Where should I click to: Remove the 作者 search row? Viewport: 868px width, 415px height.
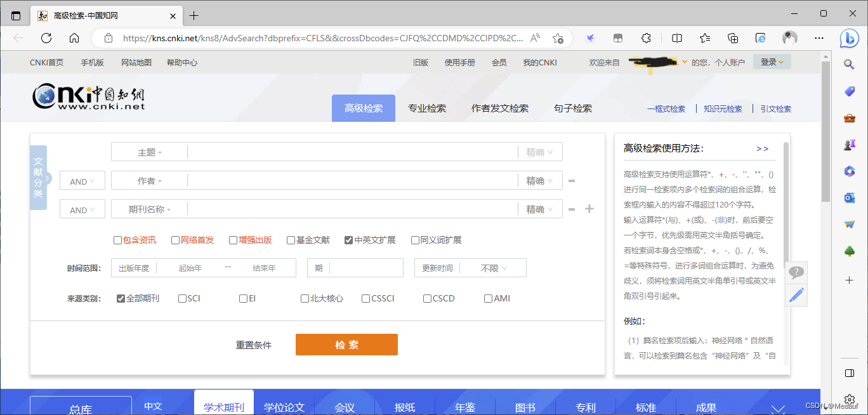coord(572,181)
